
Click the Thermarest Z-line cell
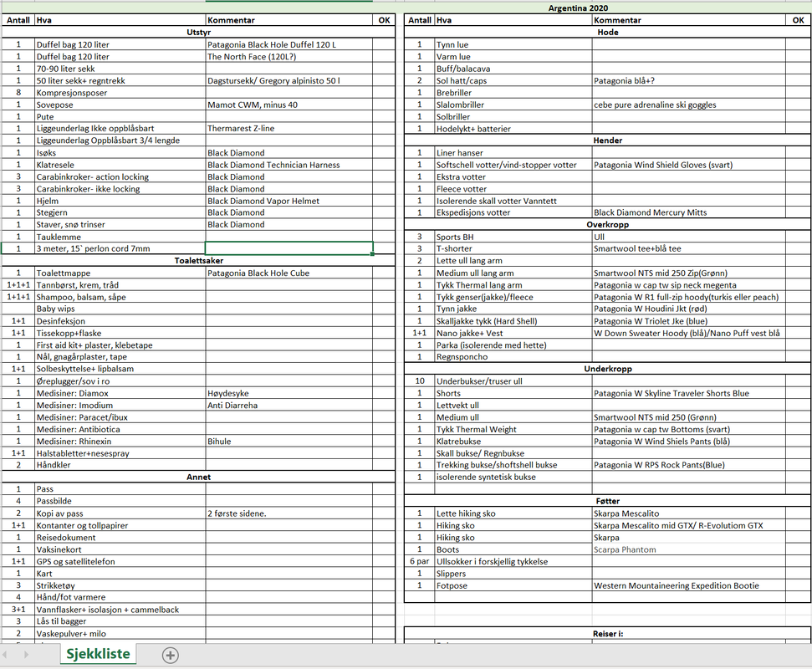coord(289,129)
